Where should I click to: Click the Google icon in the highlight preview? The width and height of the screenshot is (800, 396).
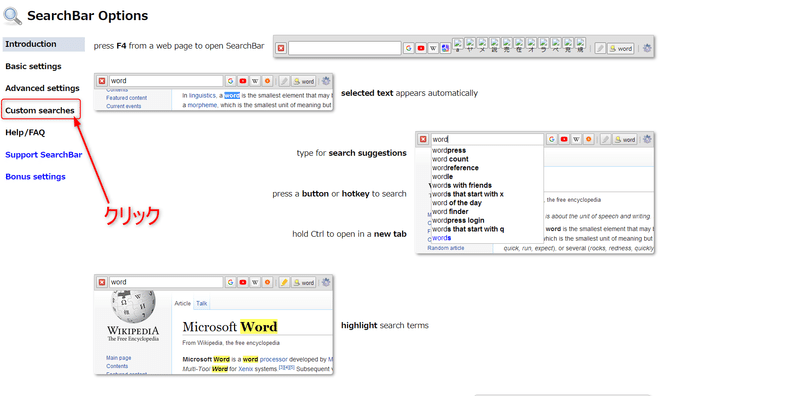[231, 282]
